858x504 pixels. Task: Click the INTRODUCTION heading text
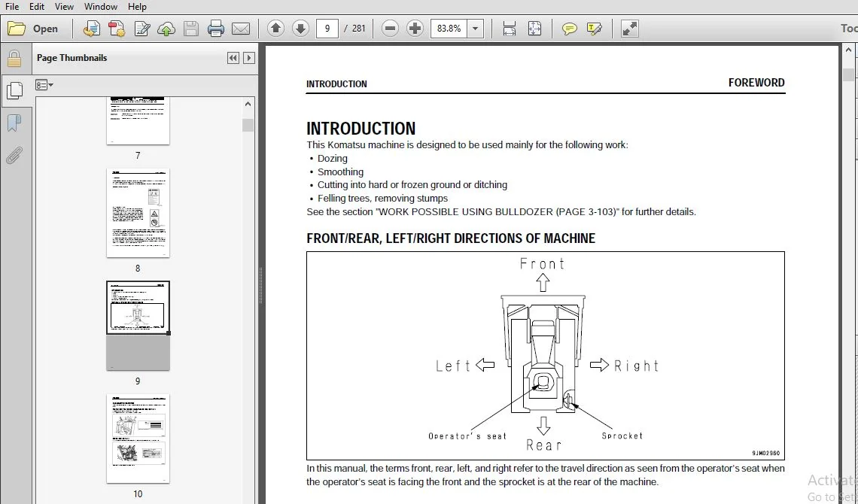click(361, 129)
